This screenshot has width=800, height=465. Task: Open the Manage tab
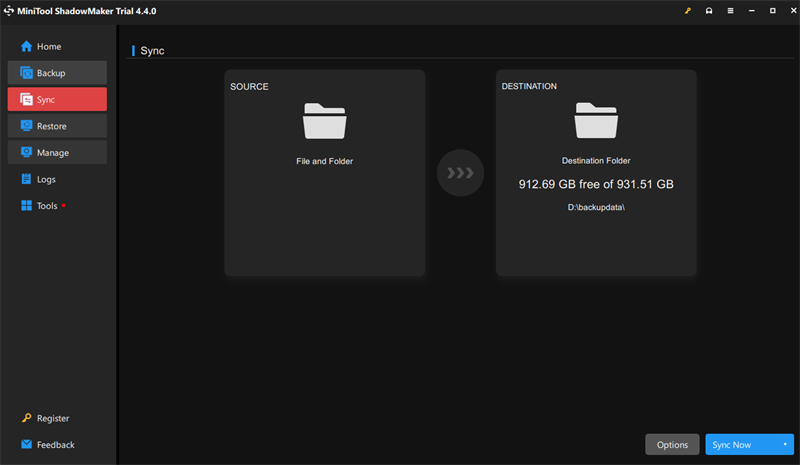click(x=57, y=152)
